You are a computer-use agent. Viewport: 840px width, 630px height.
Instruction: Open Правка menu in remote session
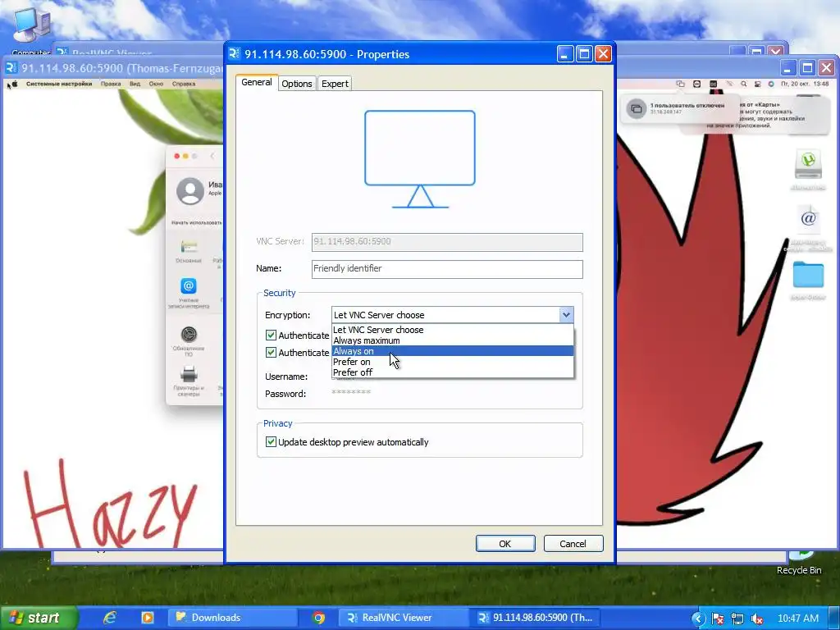pyautogui.click(x=111, y=84)
